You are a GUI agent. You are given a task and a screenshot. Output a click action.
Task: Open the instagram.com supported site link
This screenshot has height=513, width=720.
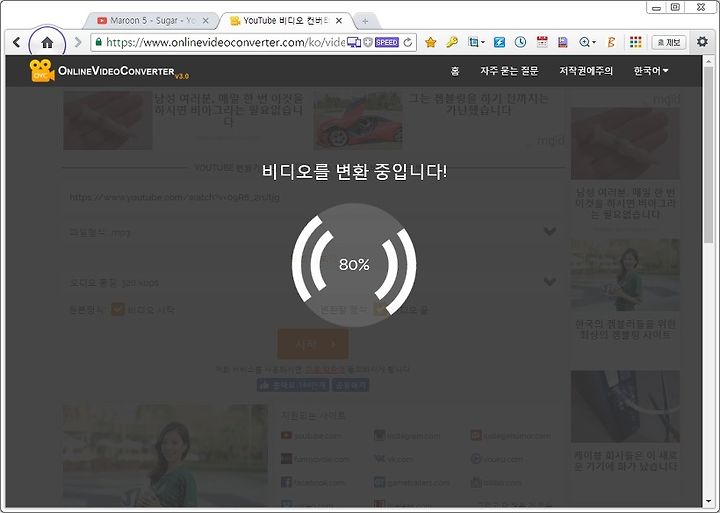click(x=407, y=435)
